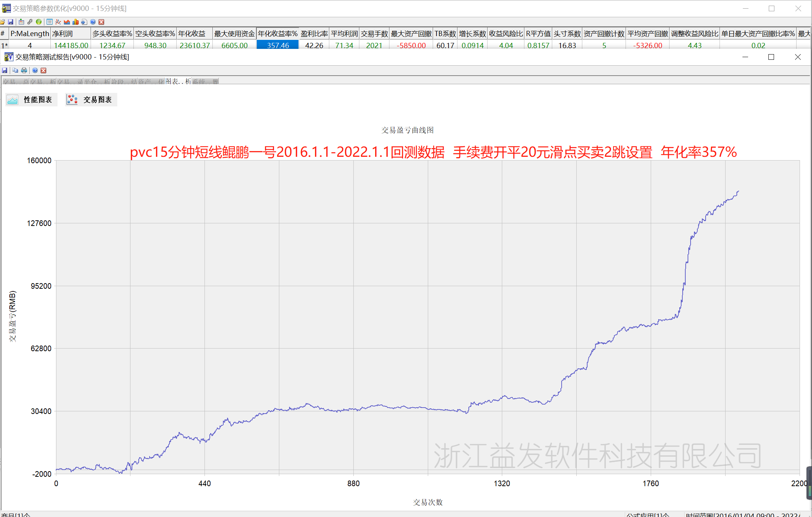Image resolution: width=812 pixels, height=517 pixels.
Task: Sort by the 净利润 column header
Action: [x=70, y=34]
